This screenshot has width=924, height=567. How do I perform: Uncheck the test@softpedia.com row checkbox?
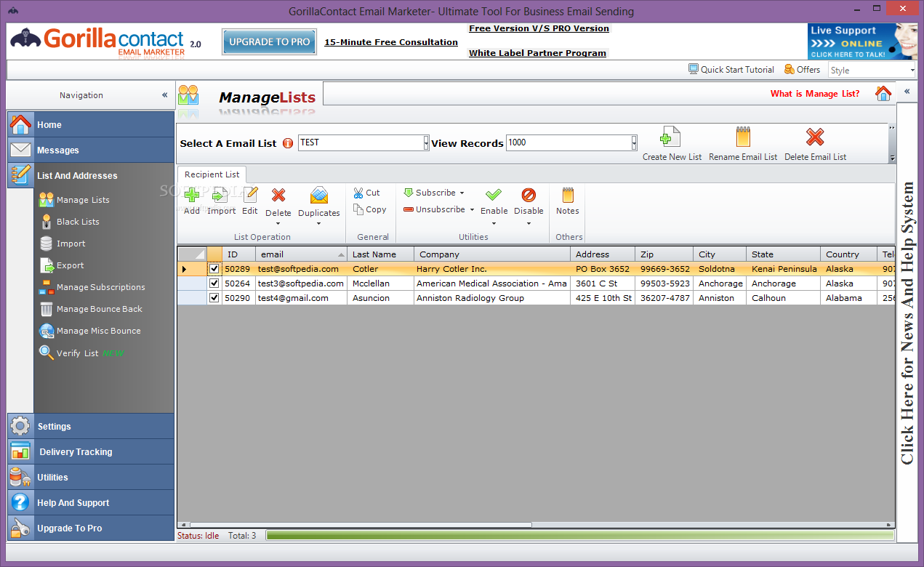[214, 269]
